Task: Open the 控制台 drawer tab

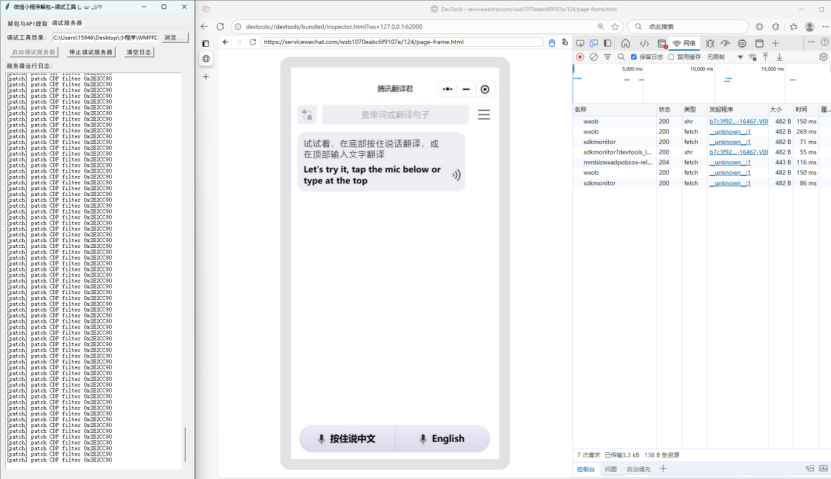Action: click(x=586, y=469)
